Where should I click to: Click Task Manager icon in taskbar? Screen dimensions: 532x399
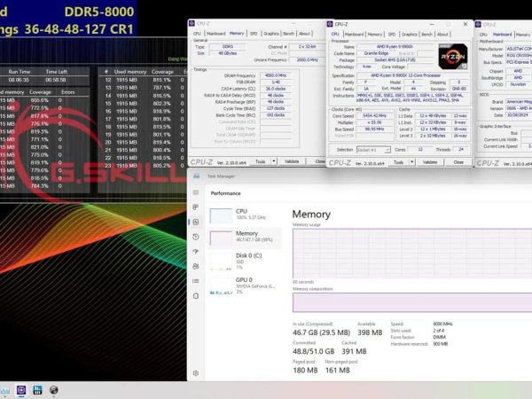(x=4, y=390)
